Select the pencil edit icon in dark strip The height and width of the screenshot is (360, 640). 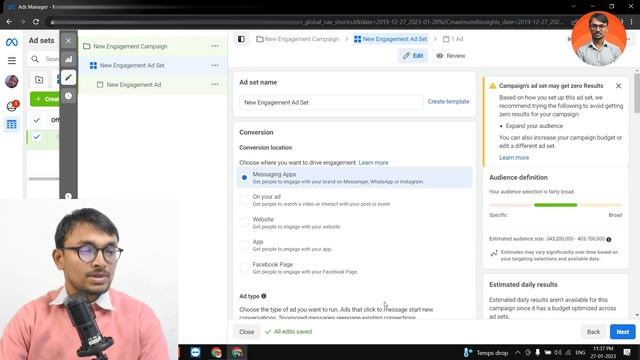tap(69, 78)
